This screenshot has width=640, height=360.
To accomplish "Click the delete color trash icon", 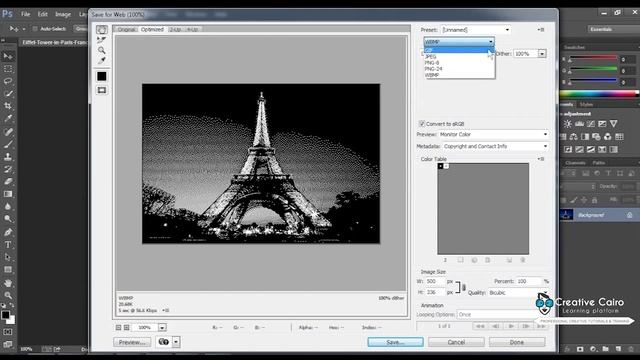I will click(523, 260).
